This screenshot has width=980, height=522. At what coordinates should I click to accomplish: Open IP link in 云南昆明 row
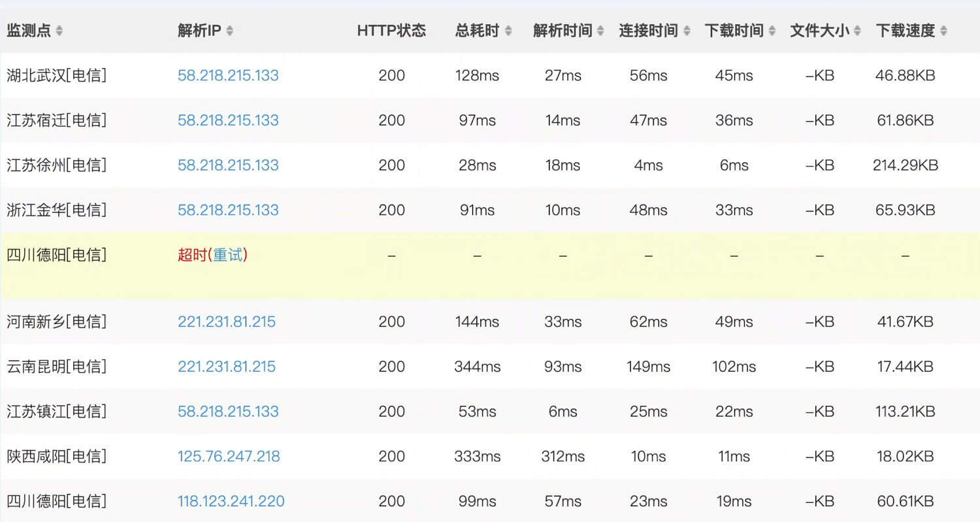pyautogui.click(x=227, y=367)
